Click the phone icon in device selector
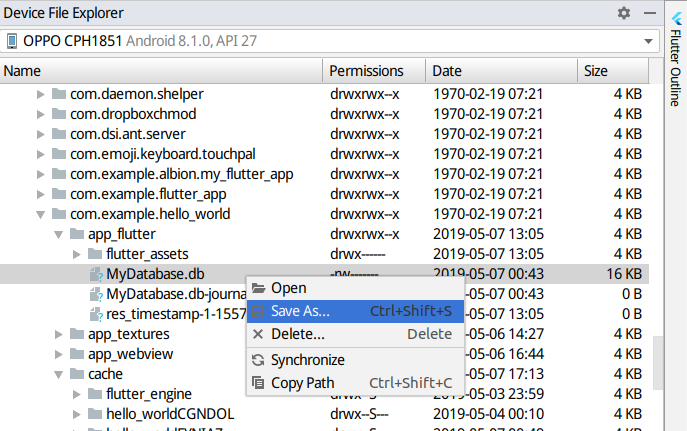 point(13,41)
